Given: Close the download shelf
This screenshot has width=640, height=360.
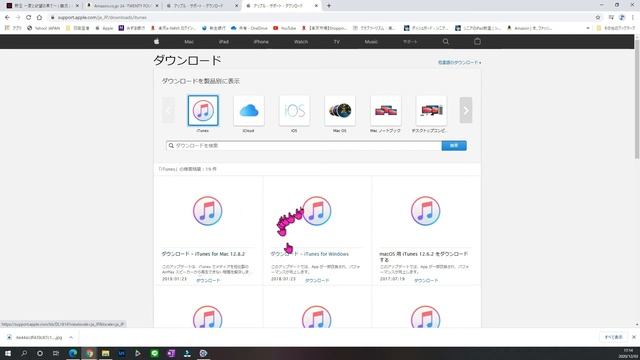Looking at the screenshot, I should 633,337.
